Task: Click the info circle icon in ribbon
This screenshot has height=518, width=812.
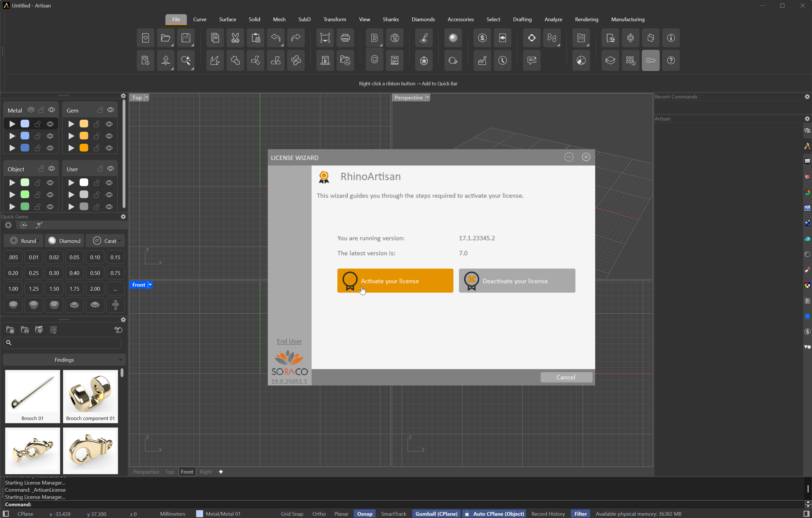Action: click(x=671, y=38)
